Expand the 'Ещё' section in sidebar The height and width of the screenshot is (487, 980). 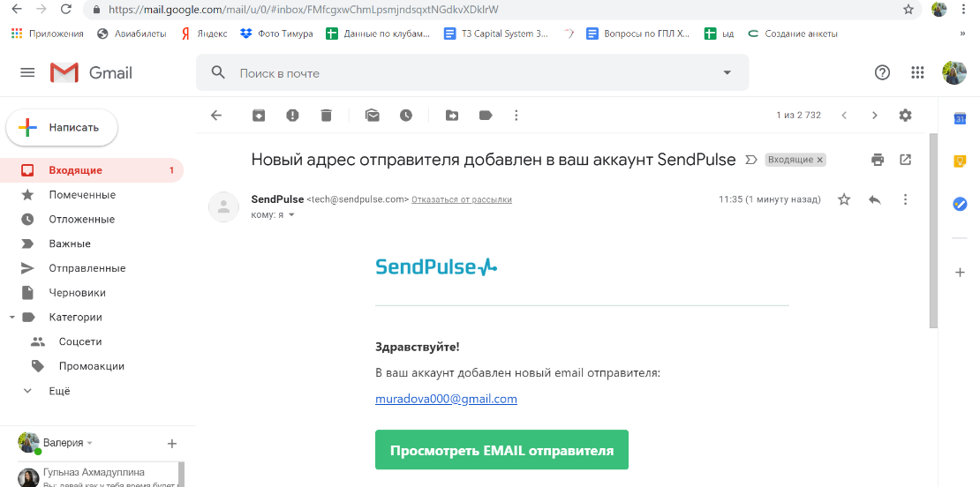(x=59, y=391)
